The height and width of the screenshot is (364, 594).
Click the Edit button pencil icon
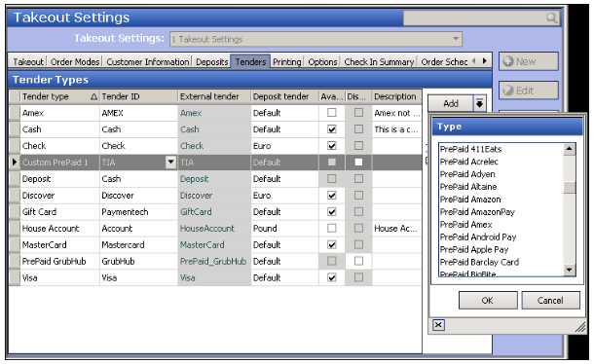508,91
